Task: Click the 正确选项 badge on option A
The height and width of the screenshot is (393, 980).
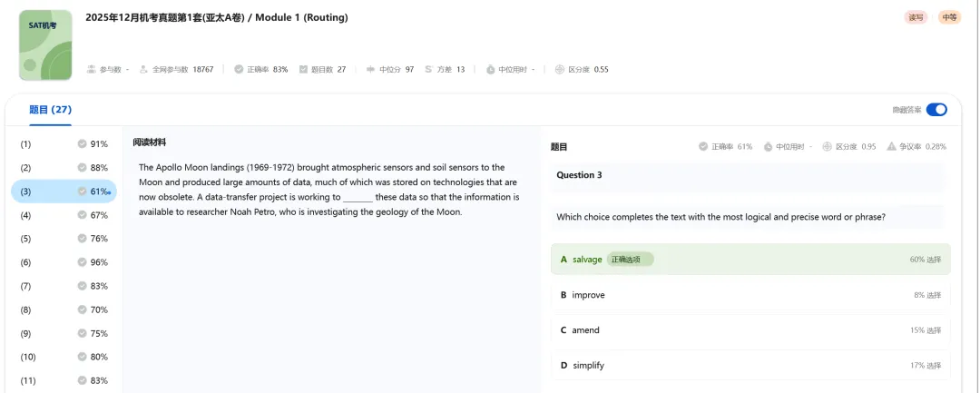Action: 630,260
